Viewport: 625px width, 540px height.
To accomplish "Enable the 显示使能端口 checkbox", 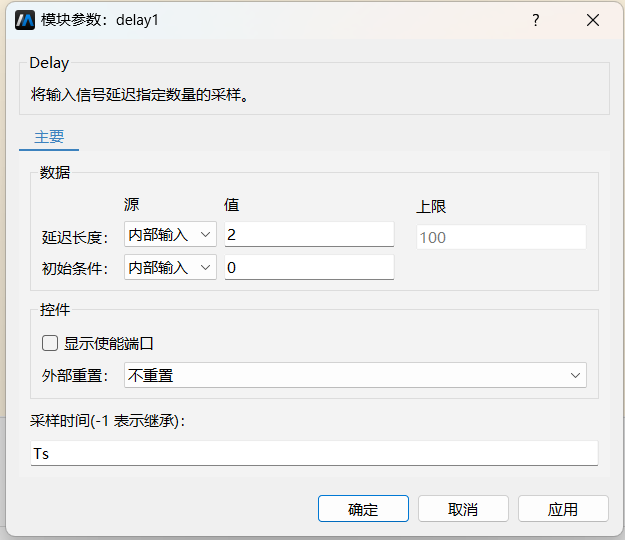I will (50, 343).
